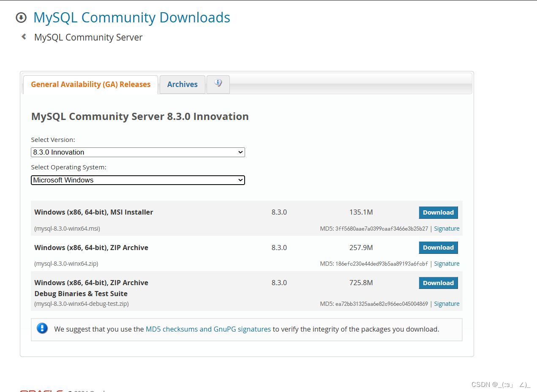Click the Debug Binaries & Test Suite label
537x392 pixels.
tap(81, 294)
